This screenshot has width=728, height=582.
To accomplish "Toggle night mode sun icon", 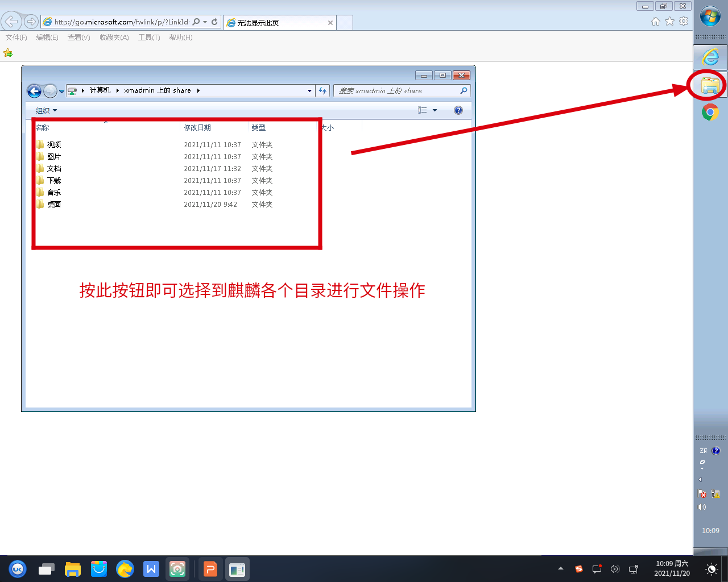I will (x=711, y=569).
